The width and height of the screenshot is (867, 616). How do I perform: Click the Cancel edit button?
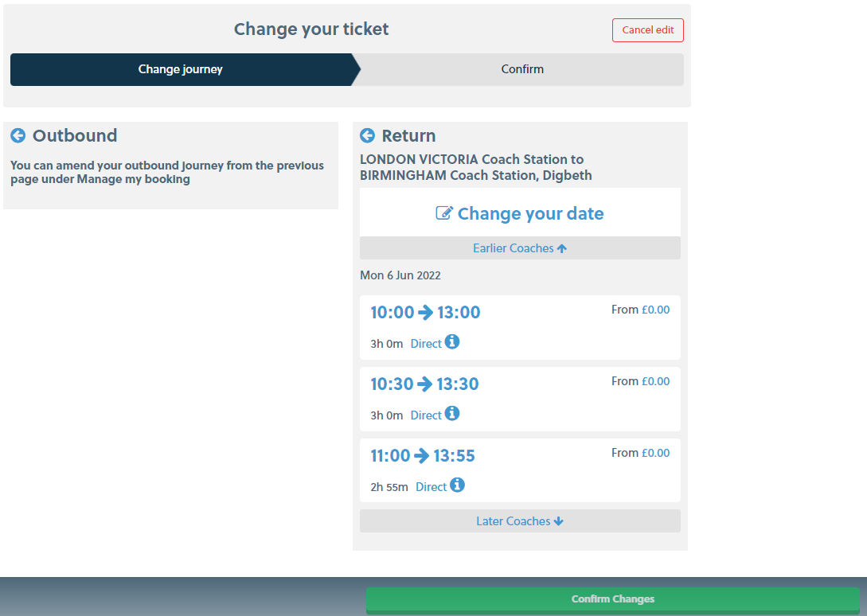click(647, 30)
